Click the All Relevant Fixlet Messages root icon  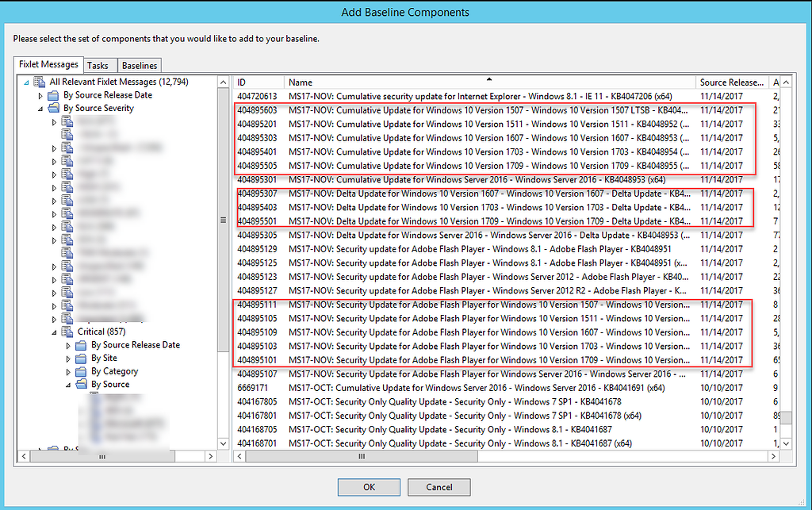(x=39, y=82)
